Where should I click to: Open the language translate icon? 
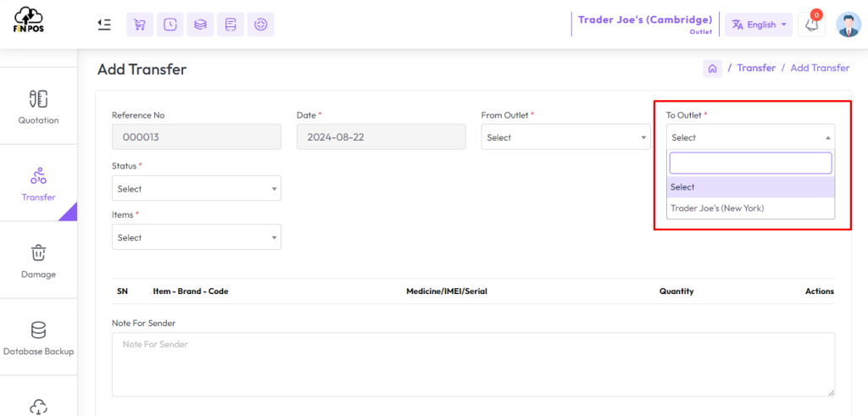pyautogui.click(x=737, y=25)
